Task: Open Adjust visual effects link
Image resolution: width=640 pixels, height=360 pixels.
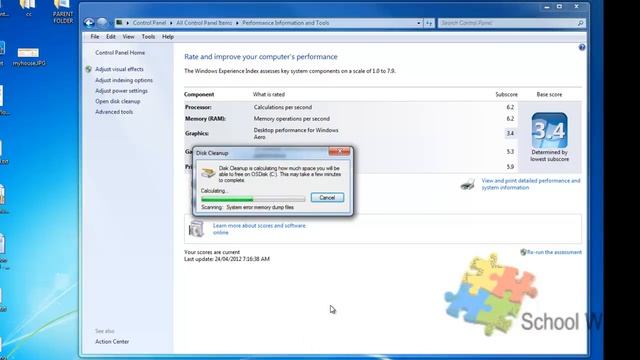Action: tap(119, 69)
